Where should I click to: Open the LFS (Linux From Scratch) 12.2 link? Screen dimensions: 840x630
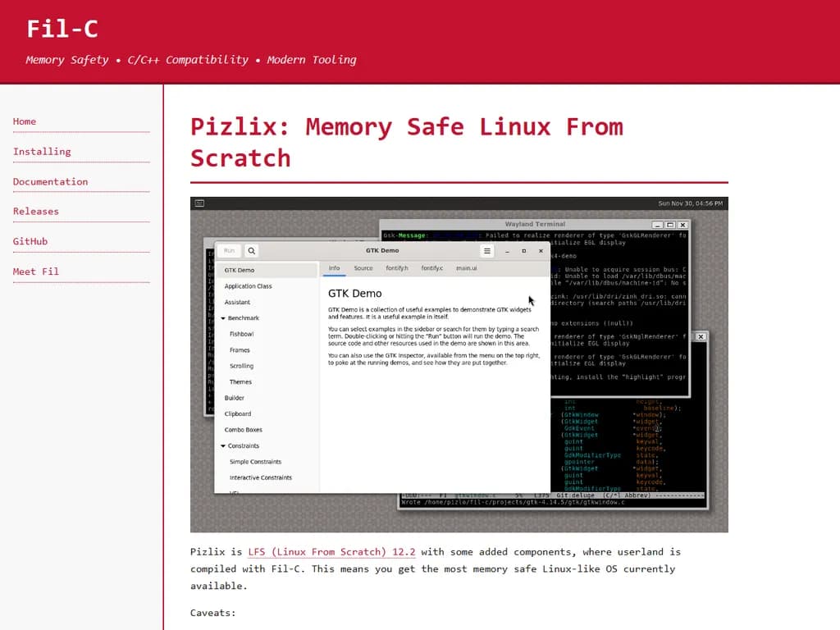331,551
